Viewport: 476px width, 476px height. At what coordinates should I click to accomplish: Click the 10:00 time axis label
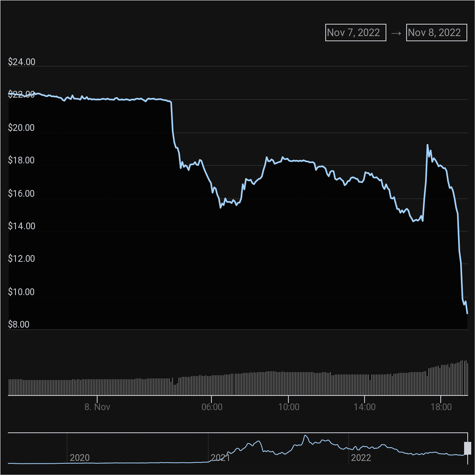[x=288, y=407]
